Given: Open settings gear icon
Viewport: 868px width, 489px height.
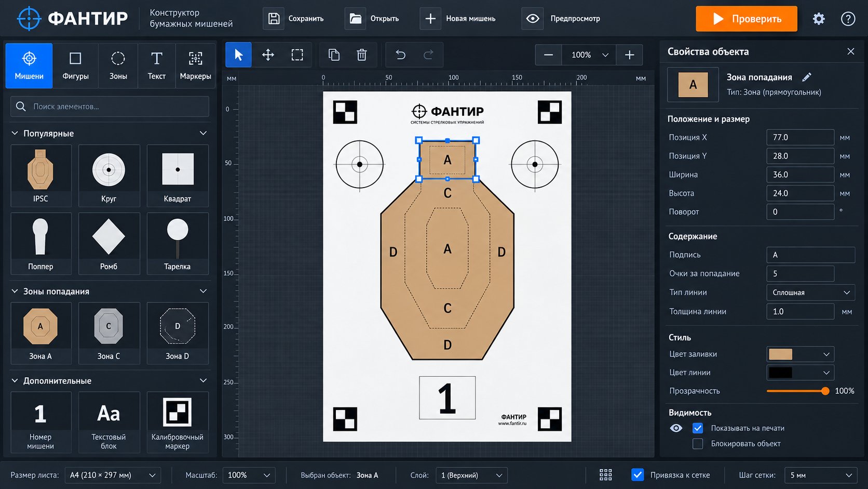Looking at the screenshot, I should (819, 19).
